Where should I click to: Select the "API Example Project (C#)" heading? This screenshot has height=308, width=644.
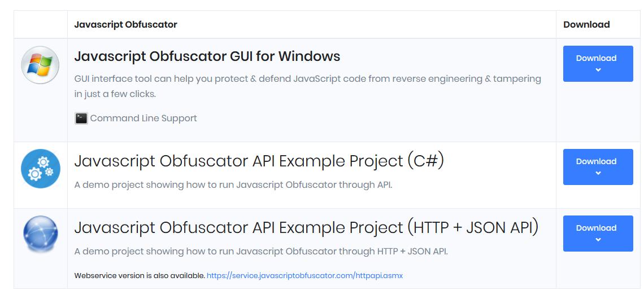(x=259, y=161)
